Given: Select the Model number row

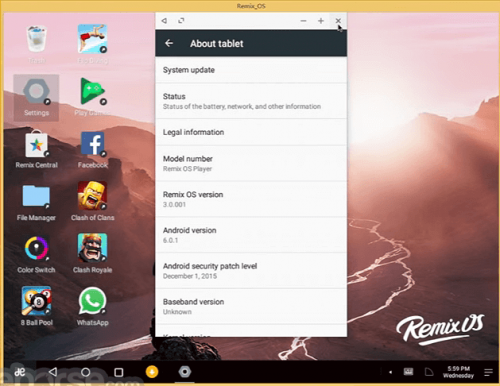Looking at the screenshot, I should [x=251, y=163].
